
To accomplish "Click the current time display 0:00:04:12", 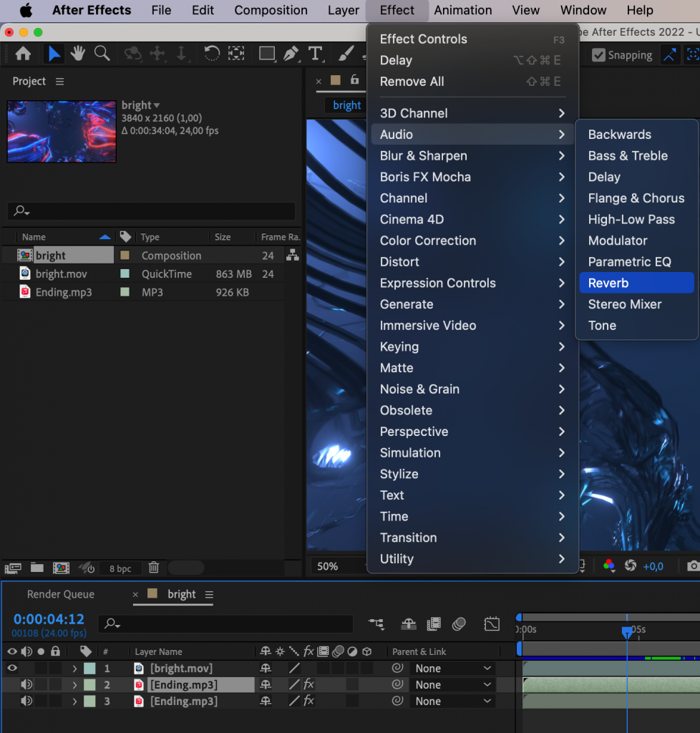I will click(48, 619).
